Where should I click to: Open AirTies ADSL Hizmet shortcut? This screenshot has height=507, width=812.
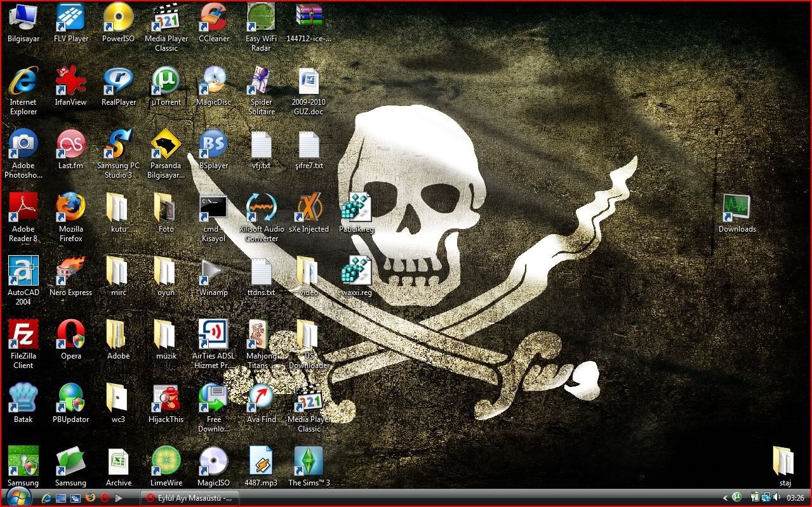(x=214, y=345)
